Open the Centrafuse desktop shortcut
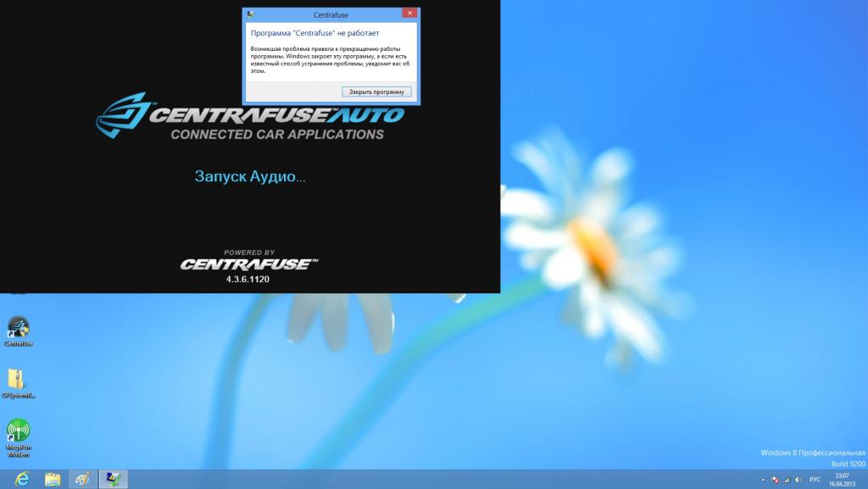The image size is (868, 489). click(x=18, y=328)
